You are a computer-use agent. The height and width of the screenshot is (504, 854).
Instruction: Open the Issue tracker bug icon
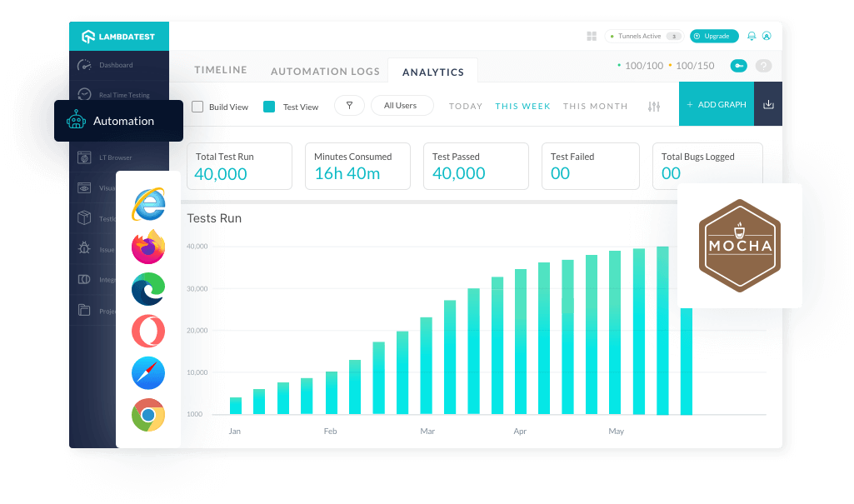84,249
